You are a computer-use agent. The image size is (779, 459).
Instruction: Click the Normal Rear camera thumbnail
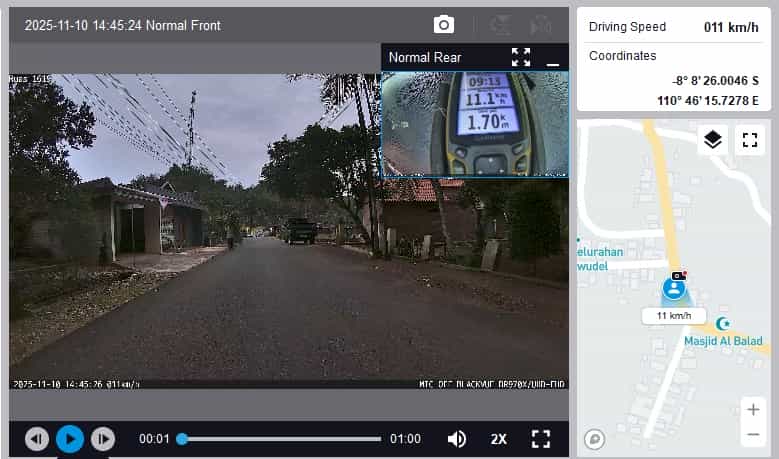coord(474,122)
